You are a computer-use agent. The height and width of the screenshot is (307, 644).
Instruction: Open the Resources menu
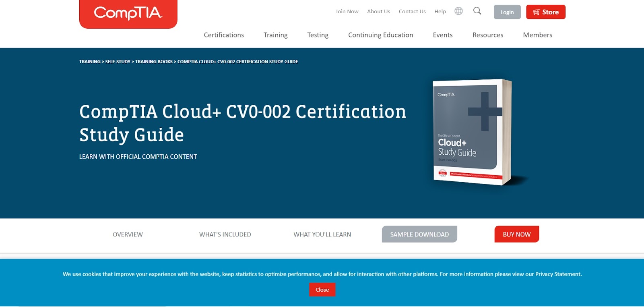pyautogui.click(x=488, y=35)
